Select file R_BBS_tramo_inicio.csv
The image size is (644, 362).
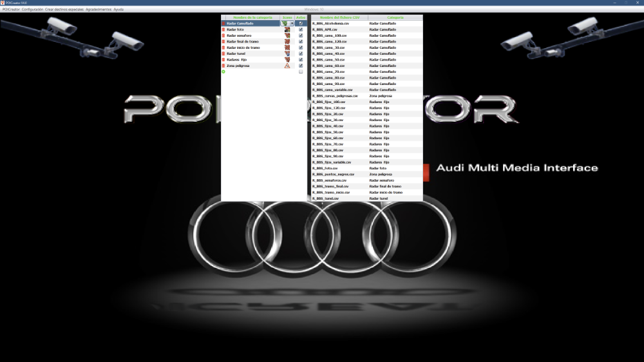(x=331, y=193)
